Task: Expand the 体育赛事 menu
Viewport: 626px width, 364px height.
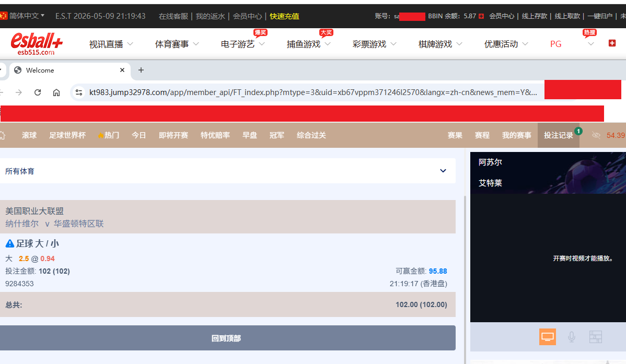Action: coord(177,44)
